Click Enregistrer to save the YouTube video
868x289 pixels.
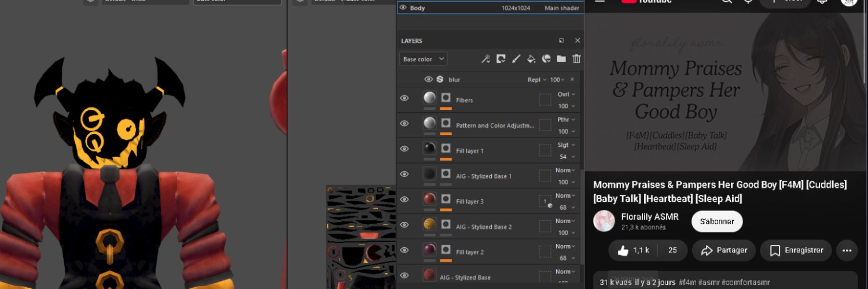(796, 250)
